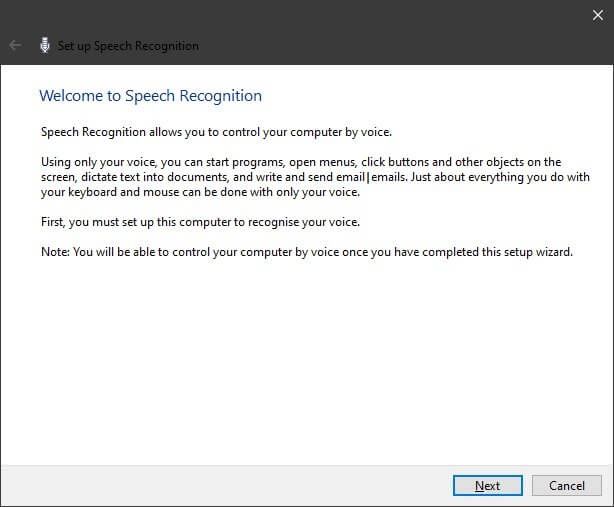This screenshot has width=614, height=507.
Task: Click the 'First, you must set up' sentence
Action: tap(200, 222)
